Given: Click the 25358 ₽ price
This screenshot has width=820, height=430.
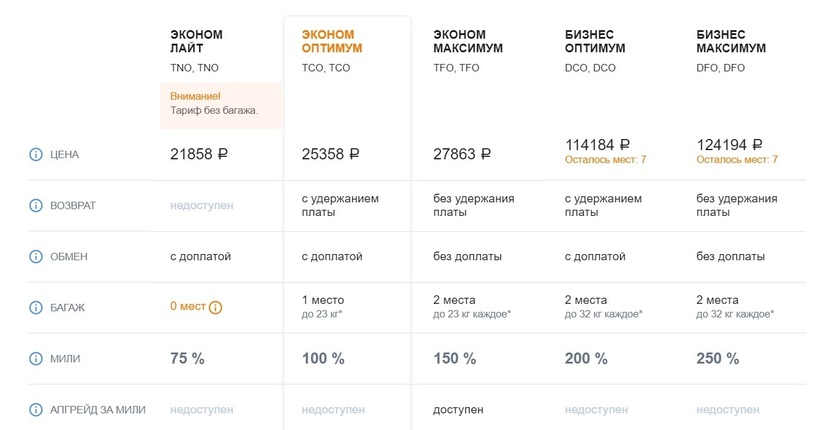Looking at the screenshot, I should (330, 154).
